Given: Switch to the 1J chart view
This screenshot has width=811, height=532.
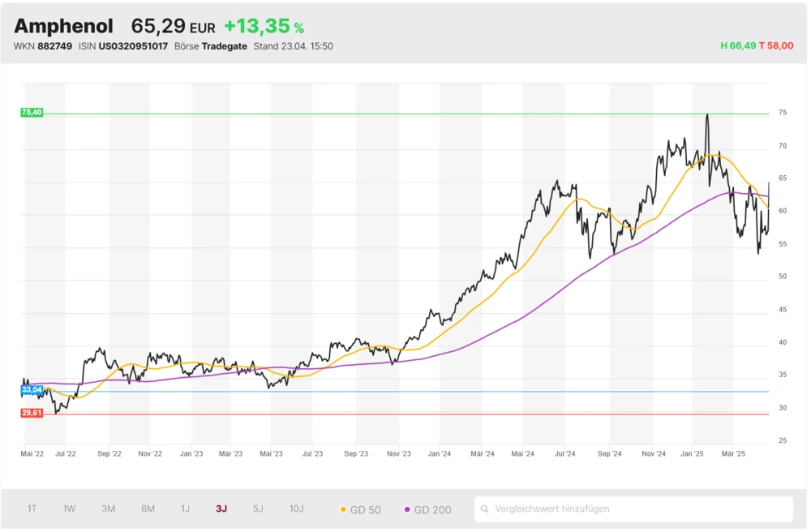Looking at the screenshot, I should click(x=185, y=508).
